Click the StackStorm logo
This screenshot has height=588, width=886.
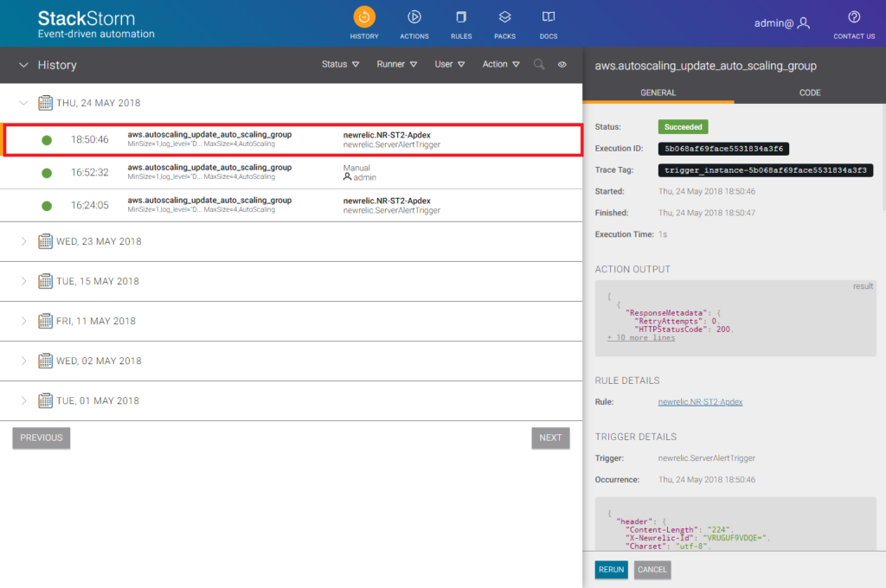[96, 24]
